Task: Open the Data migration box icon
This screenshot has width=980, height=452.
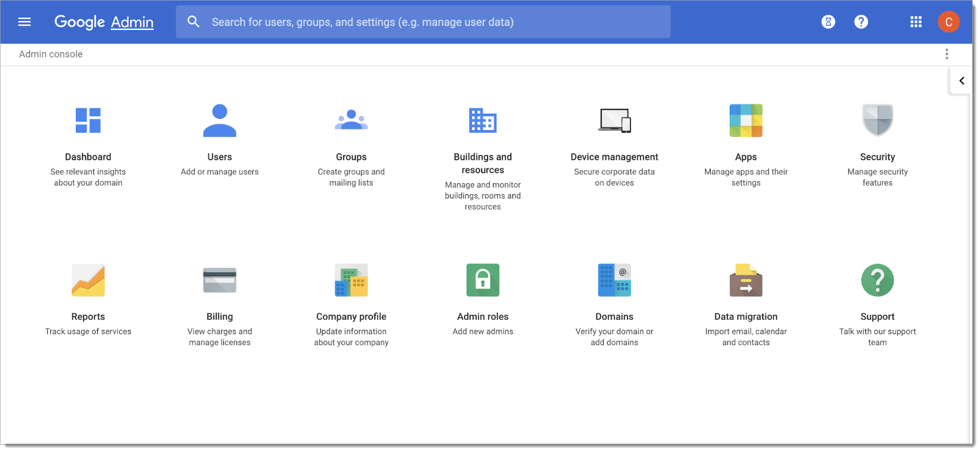Action: (x=746, y=280)
